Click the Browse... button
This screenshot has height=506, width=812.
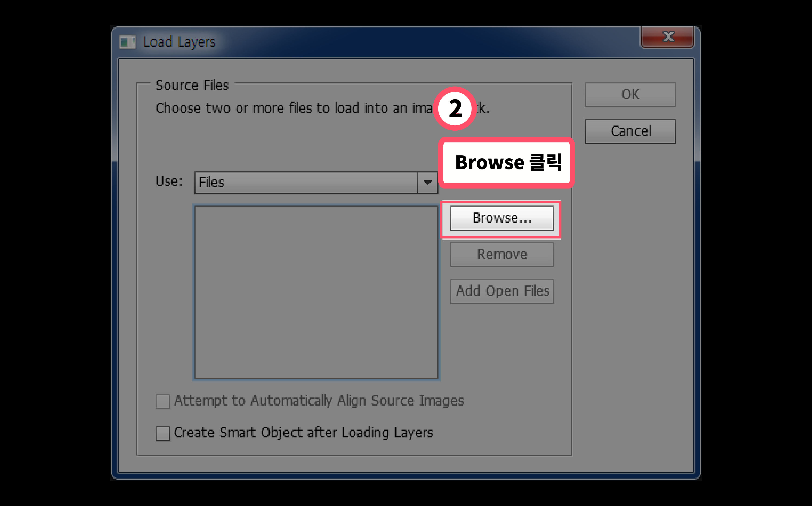tap(502, 218)
